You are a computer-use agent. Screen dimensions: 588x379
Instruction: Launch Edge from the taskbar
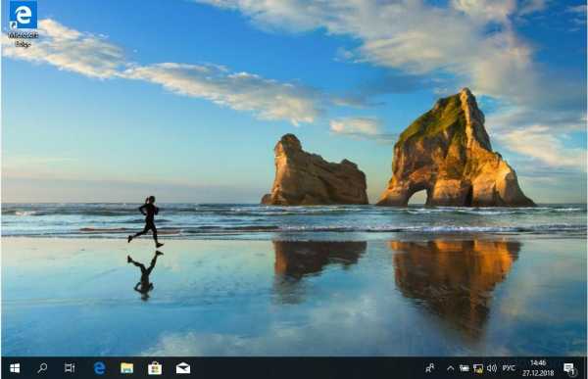[99, 368]
